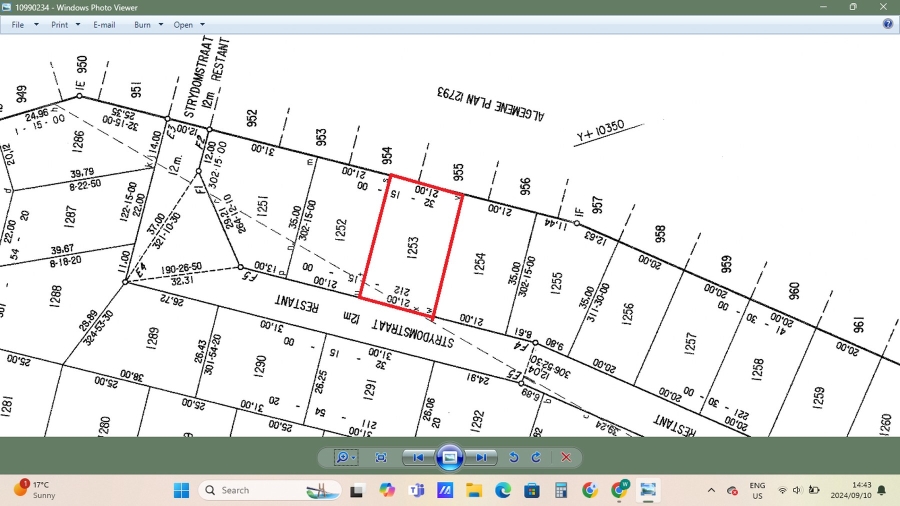Launch Microsoft Edge from the taskbar
Image resolution: width=900 pixels, height=506 pixels.
tap(503, 490)
